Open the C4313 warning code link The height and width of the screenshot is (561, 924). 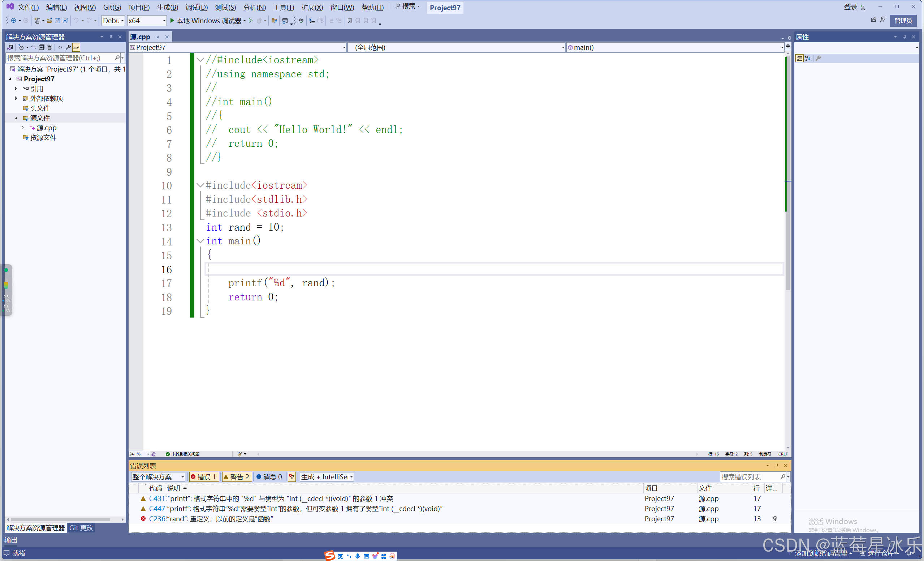click(157, 499)
